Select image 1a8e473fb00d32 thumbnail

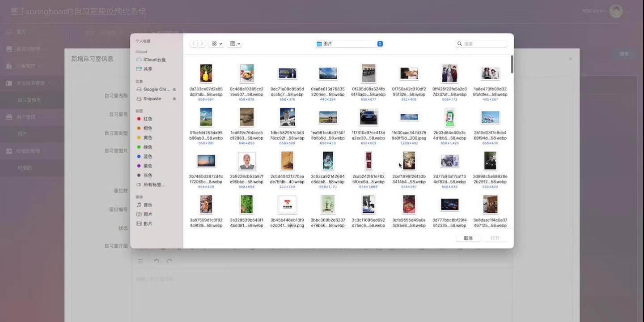click(x=490, y=73)
